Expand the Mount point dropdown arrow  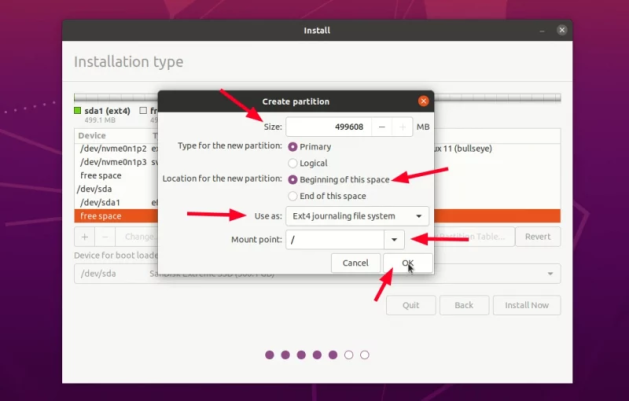[x=395, y=240]
